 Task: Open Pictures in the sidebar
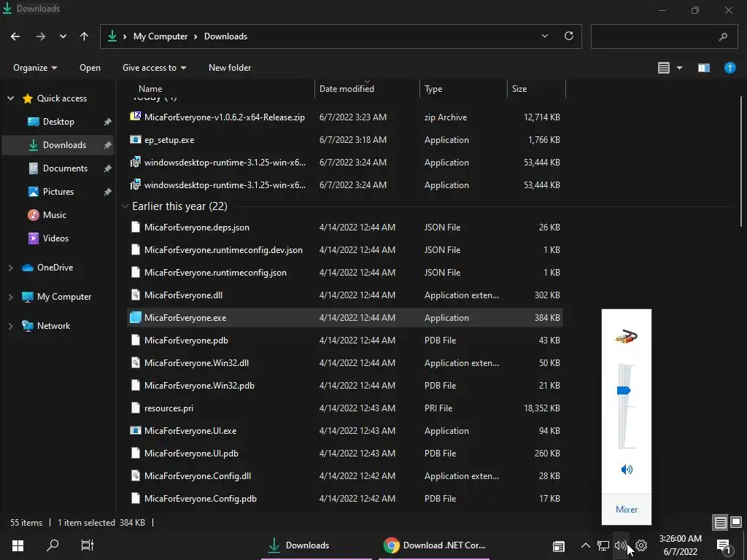(58, 192)
